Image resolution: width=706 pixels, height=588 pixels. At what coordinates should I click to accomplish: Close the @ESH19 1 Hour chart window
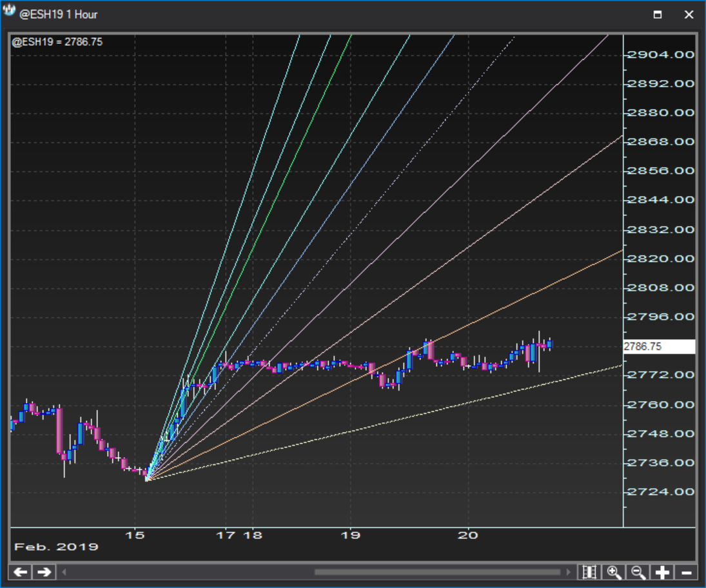point(689,14)
